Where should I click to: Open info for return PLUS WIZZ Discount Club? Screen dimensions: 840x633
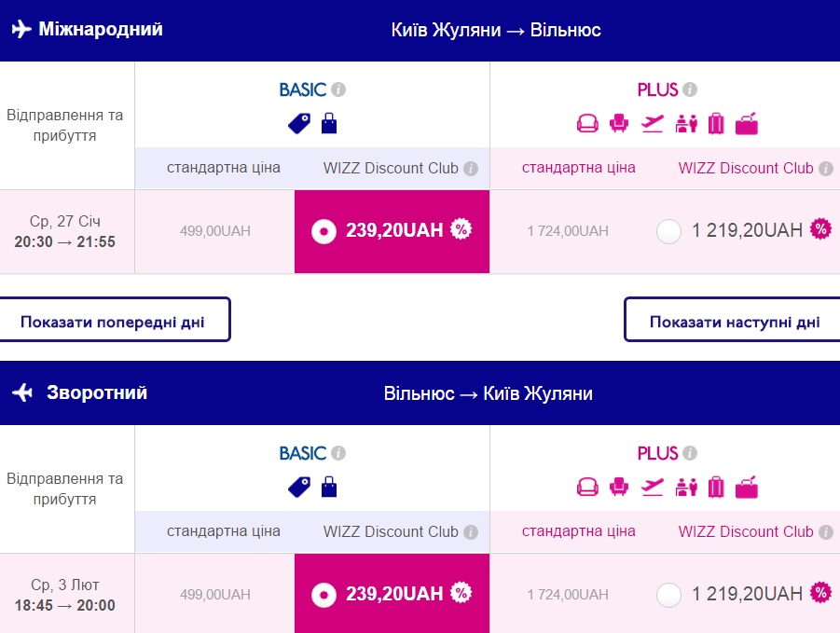pyautogui.click(x=825, y=532)
